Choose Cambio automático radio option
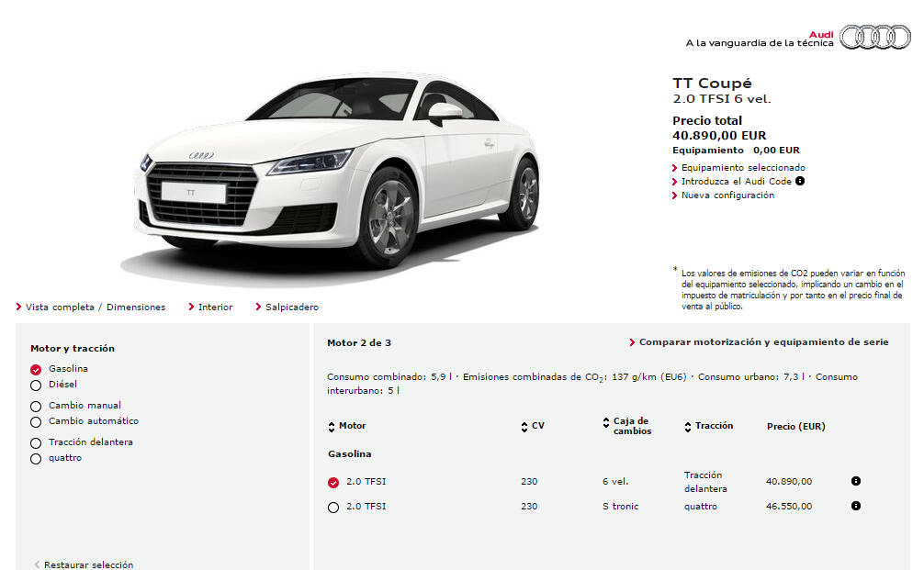924x570 pixels. [36, 422]
